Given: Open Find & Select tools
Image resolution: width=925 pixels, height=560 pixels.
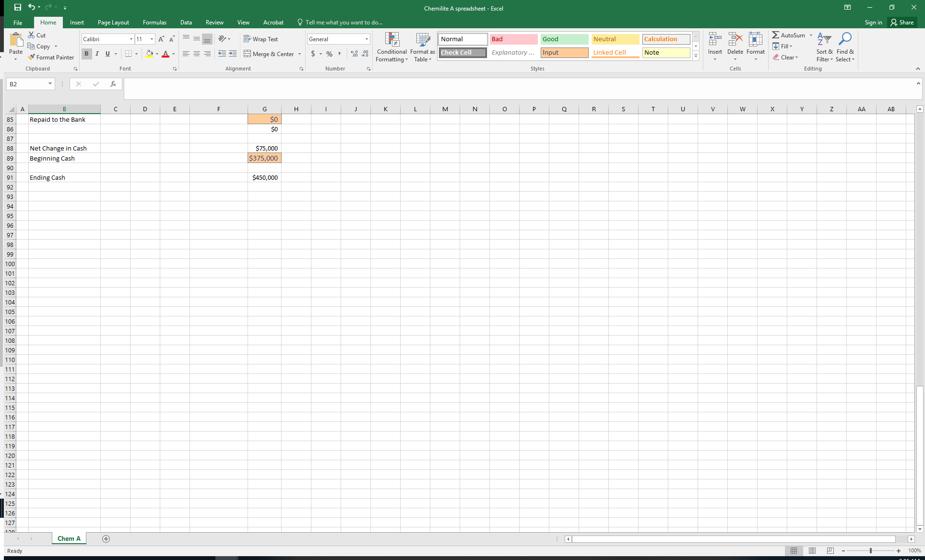Looking at the screenshot, I should coord(845,47).
